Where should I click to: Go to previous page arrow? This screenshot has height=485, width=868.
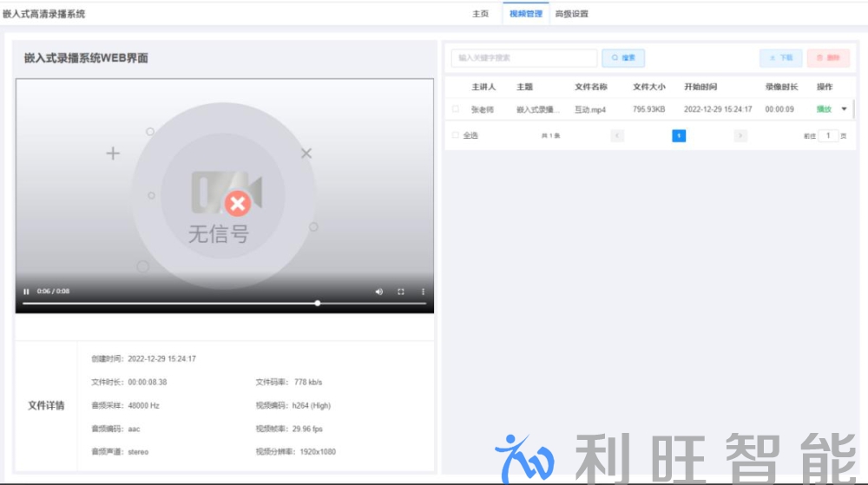(617, 135)
